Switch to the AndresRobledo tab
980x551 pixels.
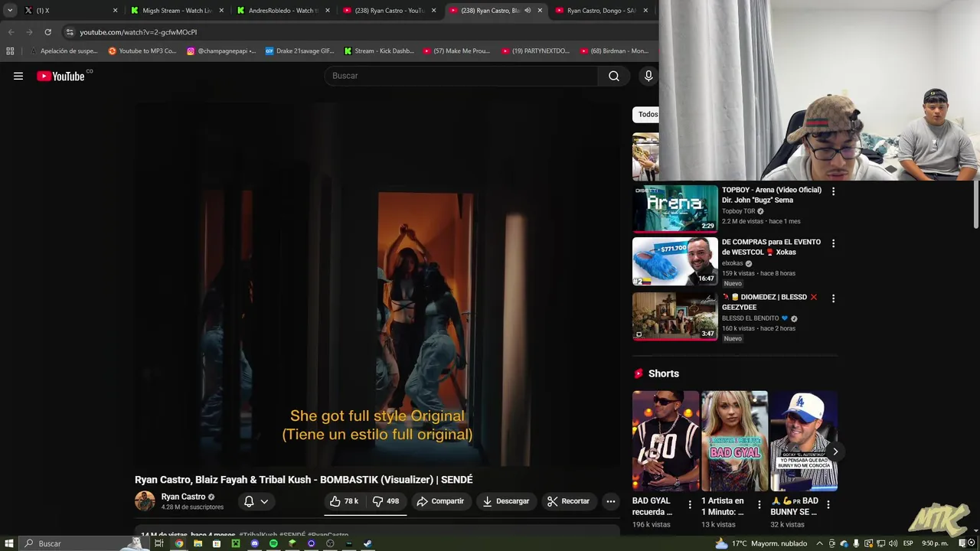[284, 11]
